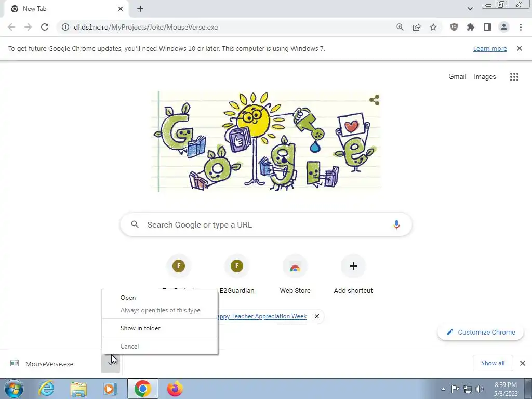Open the Windows Start menu

click(x=14, y=389)
